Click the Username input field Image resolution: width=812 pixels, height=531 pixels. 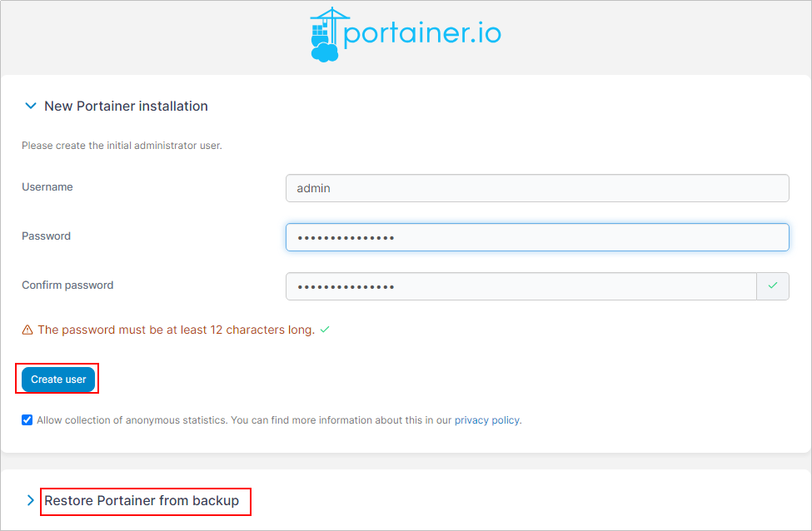tap(537, 188)
